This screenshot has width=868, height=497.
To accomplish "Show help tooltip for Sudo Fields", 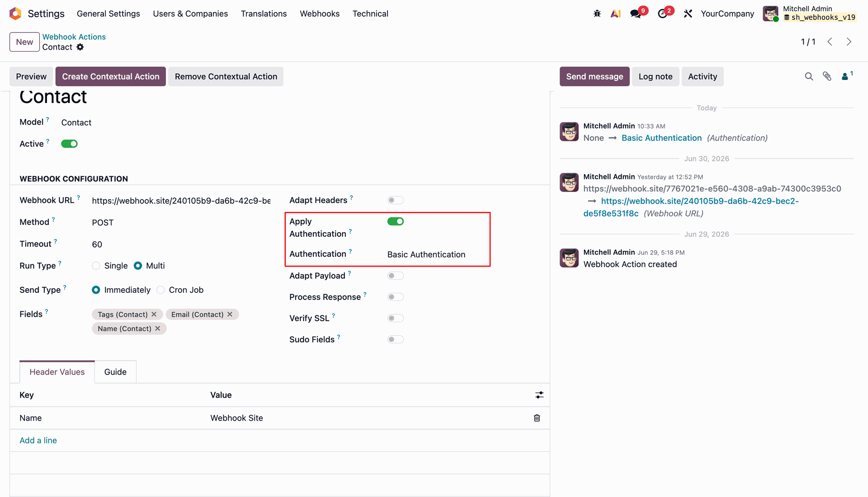I will (338, 337).
